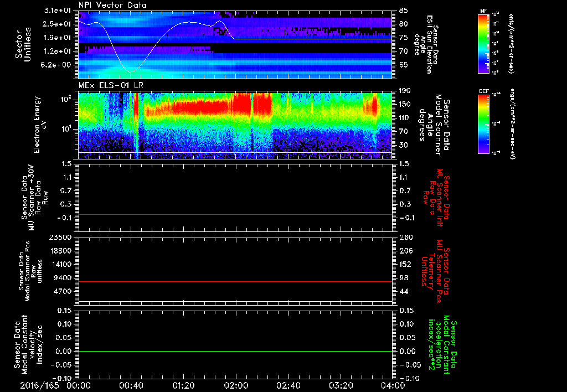
Task: Click the 00:00 time tick label
Action: (79, 386)
